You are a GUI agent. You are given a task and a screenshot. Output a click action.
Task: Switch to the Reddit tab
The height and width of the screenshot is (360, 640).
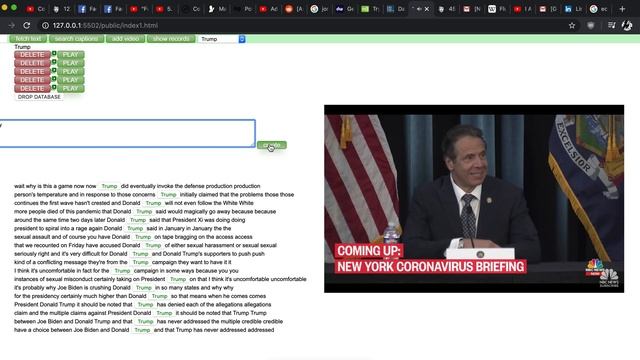294,9
